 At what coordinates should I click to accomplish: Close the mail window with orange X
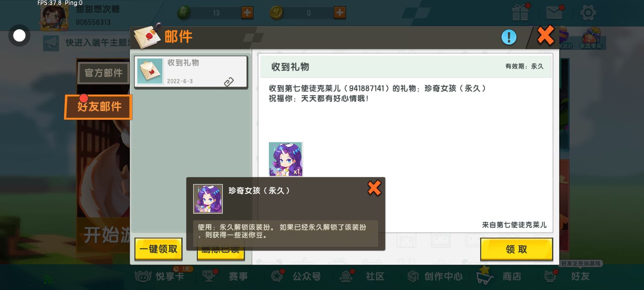546,35
